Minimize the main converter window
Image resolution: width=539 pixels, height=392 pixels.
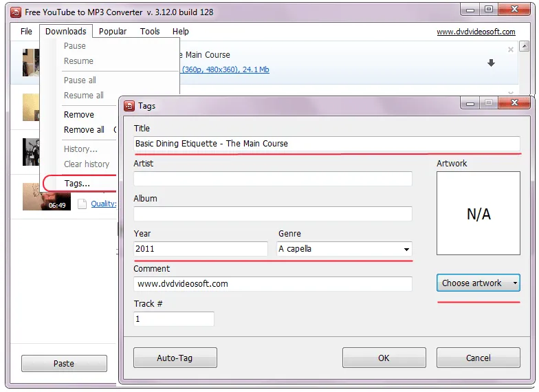click(470, 10)
